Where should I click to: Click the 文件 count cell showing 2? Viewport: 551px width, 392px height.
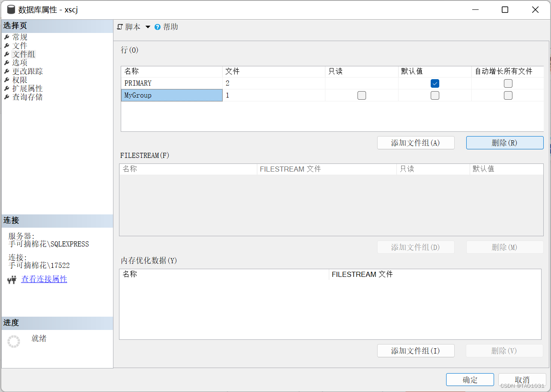274,83
